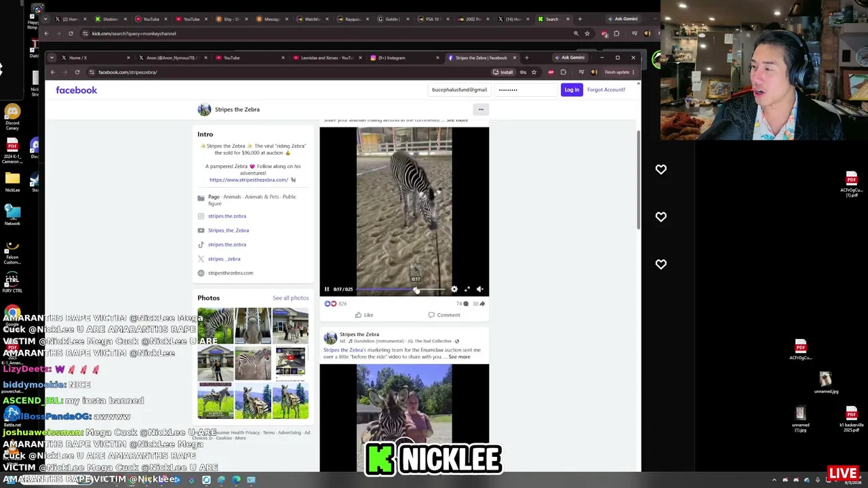
Task: Click the Log In button
Action: click(x=572, y=89)
